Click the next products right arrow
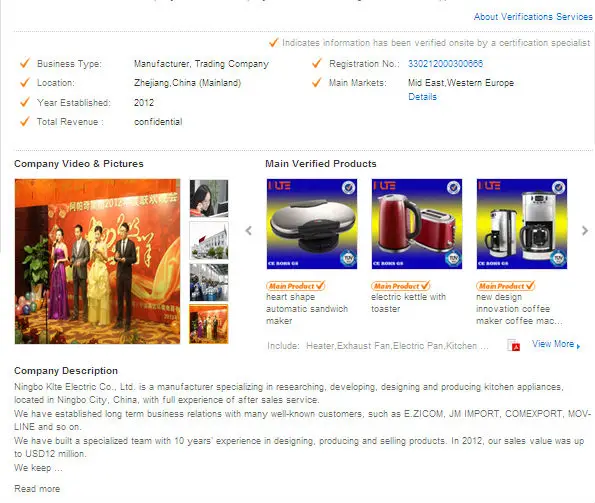Viewport: 595px width, 503px height. (585, 230)
